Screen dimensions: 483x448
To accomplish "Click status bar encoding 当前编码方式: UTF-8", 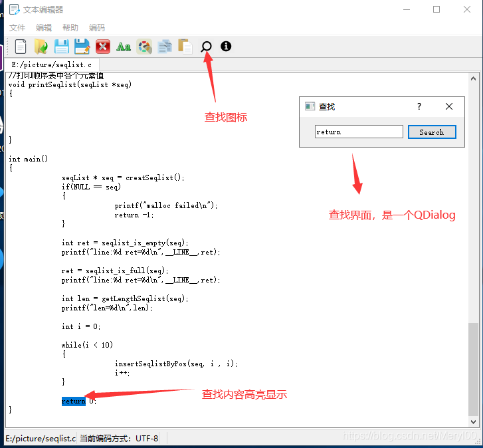I will point(119,438).
